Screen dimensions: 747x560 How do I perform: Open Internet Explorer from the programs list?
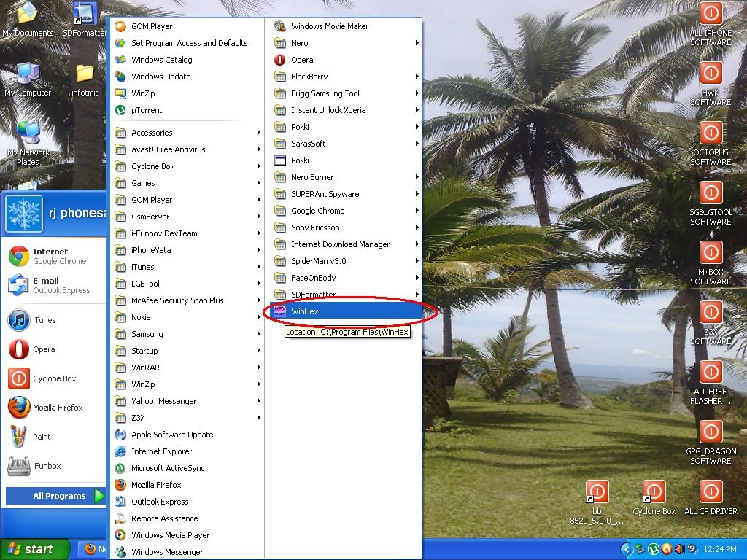[187, 451]
